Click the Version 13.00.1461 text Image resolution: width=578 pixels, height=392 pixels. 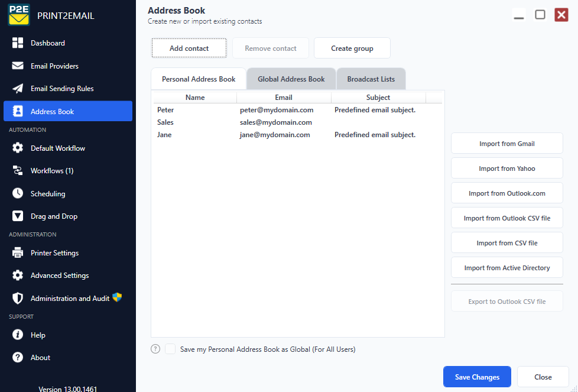point(68,388)
